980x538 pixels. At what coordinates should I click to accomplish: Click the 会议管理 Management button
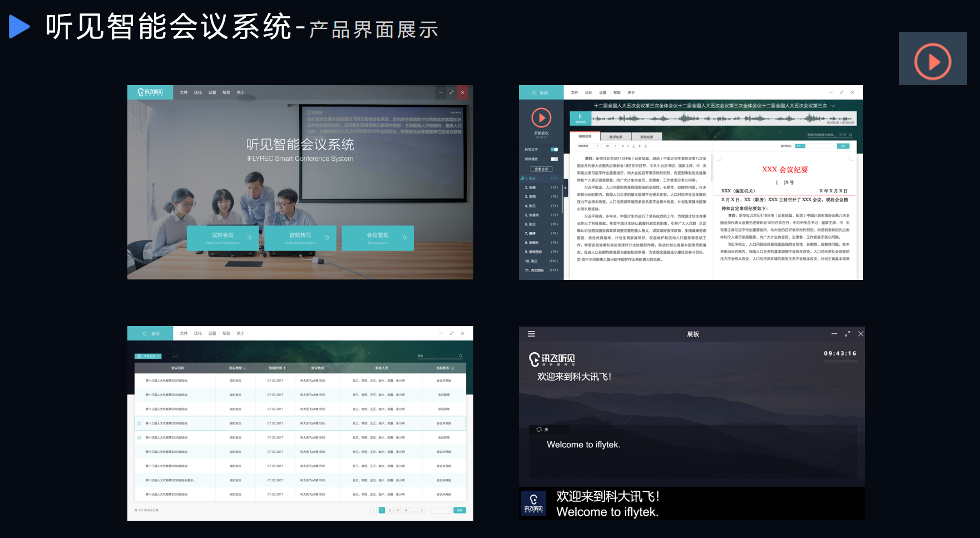378,238
